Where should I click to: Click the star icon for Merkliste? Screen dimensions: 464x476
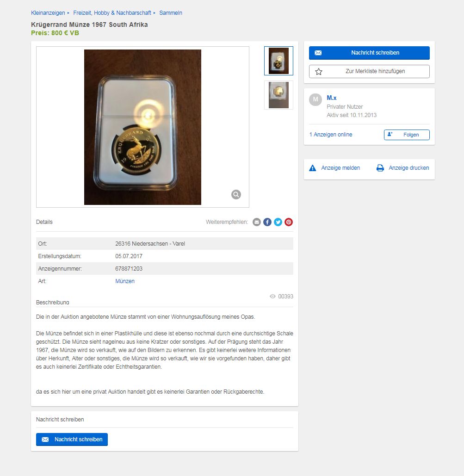click(x=319, y=72)
